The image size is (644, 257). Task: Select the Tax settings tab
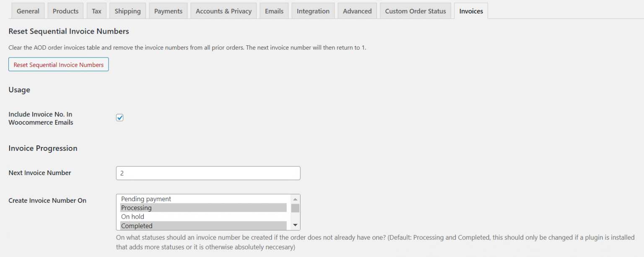tap(96, 10)
